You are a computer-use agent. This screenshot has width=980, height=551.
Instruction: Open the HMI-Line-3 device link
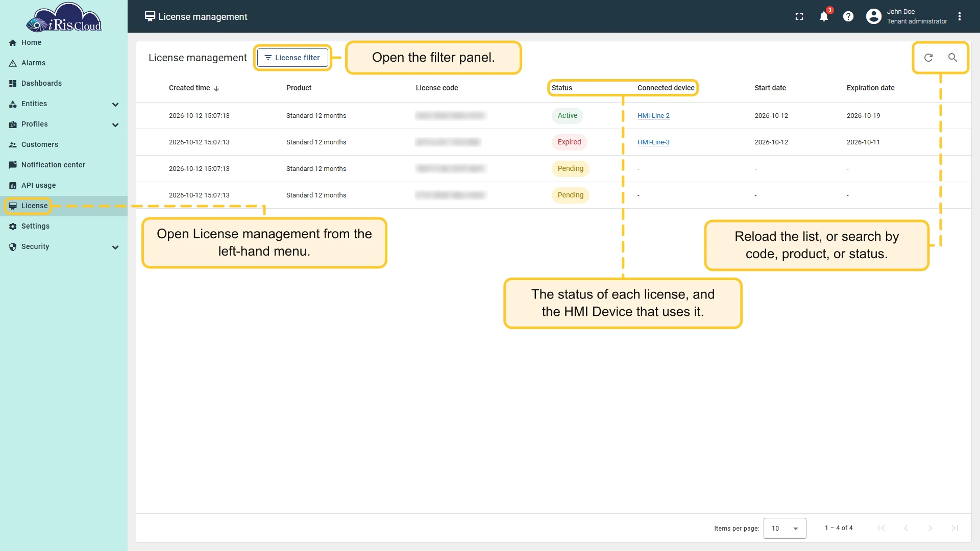653,142
